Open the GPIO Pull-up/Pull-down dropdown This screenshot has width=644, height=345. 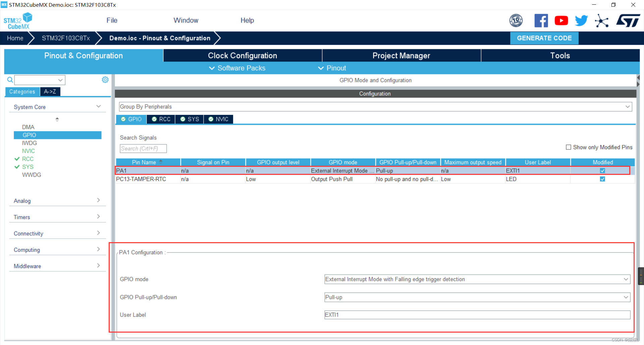click(x=477, y=297)
